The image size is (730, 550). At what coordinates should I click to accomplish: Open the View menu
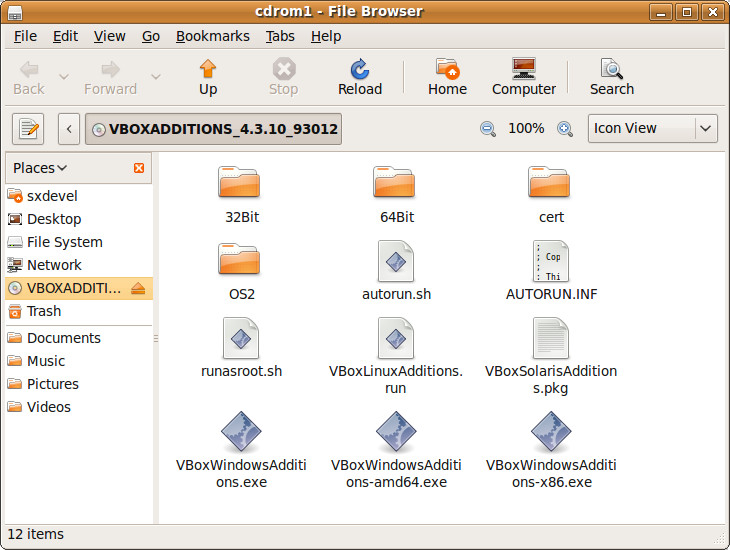click(x=109, y=36)
